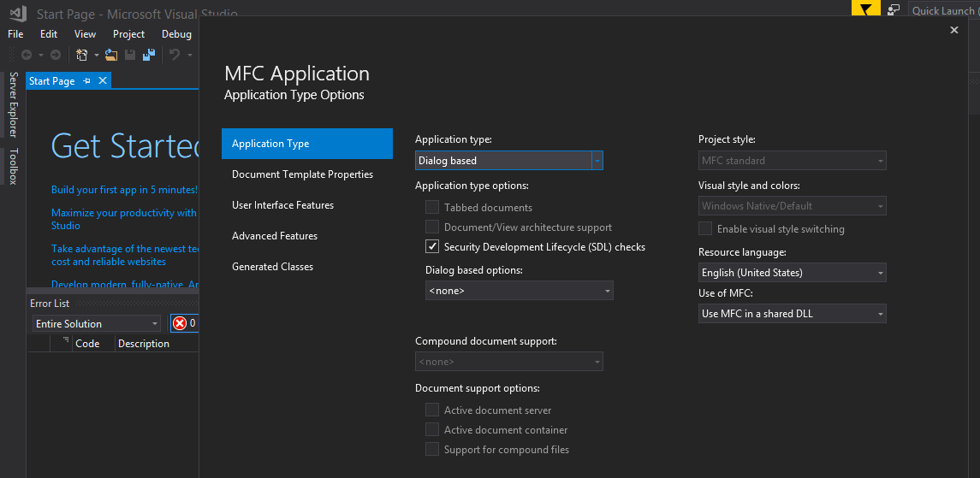Open the New Project dropdown arrow

tap(97, 56)
